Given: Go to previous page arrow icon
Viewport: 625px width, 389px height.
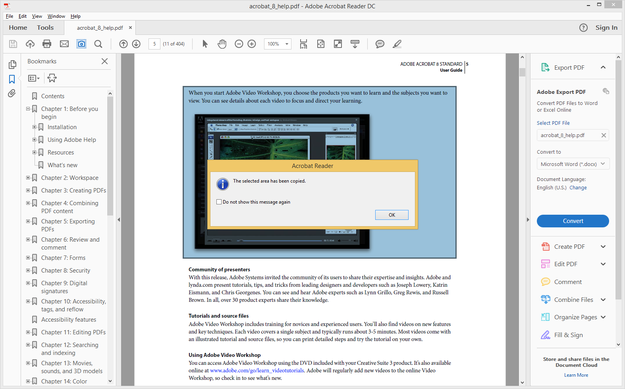Looking at the screenshot, I should [124, 44].
